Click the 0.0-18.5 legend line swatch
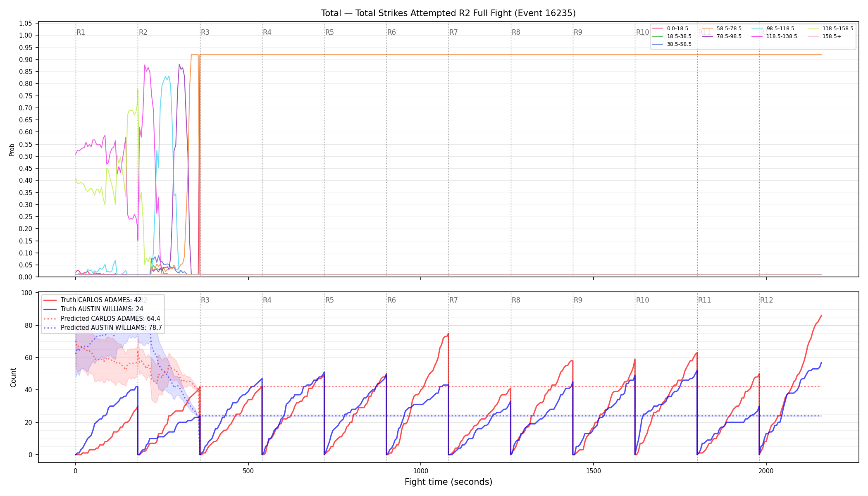 (x=658, y=29)
